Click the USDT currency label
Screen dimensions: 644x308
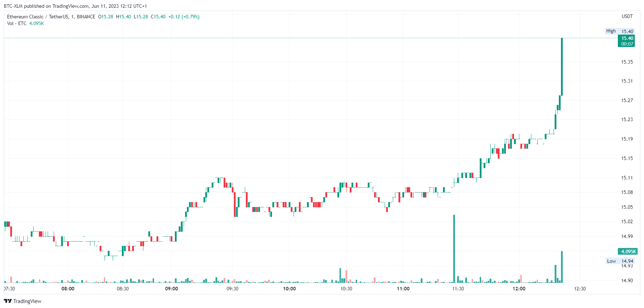click(x=627, y=16)
